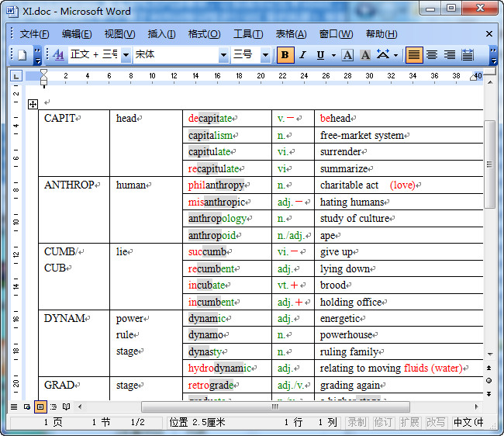The height and width of the screenshot is (436, 504).
Task: Toggle Italic formatting button
Action: tap(302, 55)
